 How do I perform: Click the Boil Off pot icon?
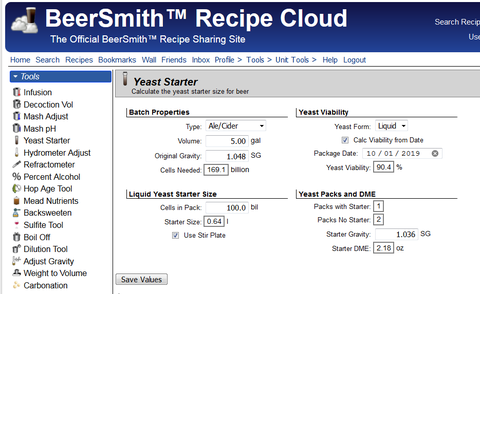[x=16, y=237]
